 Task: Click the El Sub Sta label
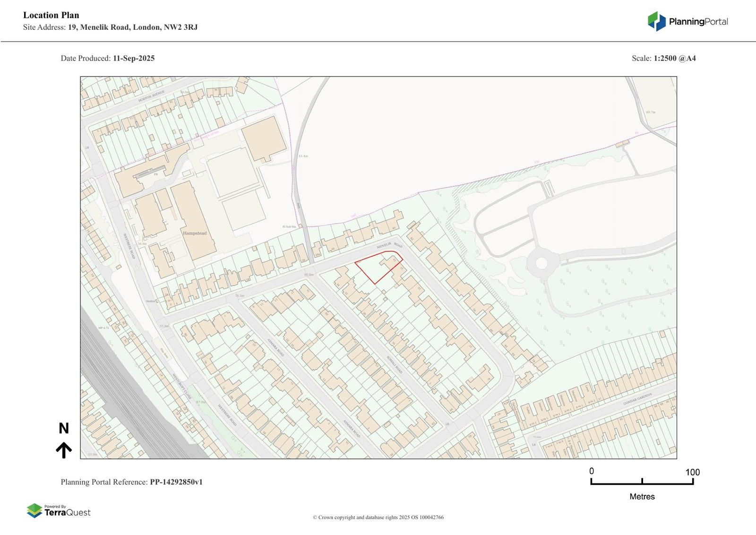click(289, 227)
